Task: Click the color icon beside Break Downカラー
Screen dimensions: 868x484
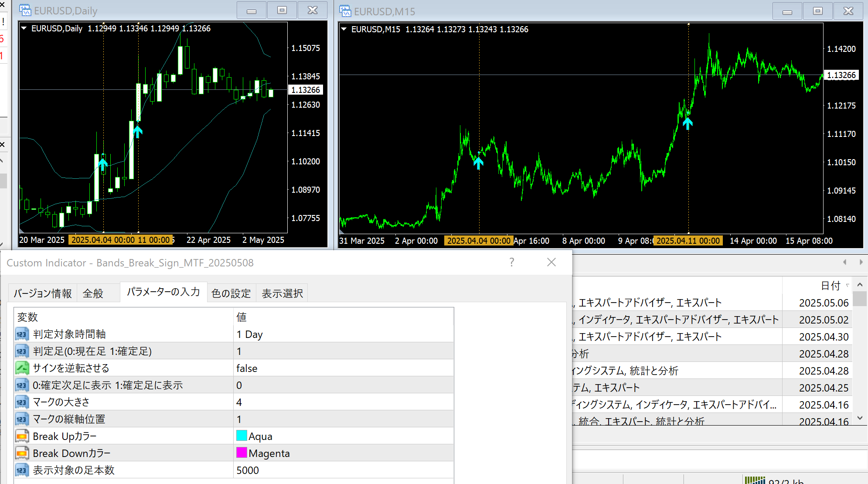Action: [x=22, y=453]
